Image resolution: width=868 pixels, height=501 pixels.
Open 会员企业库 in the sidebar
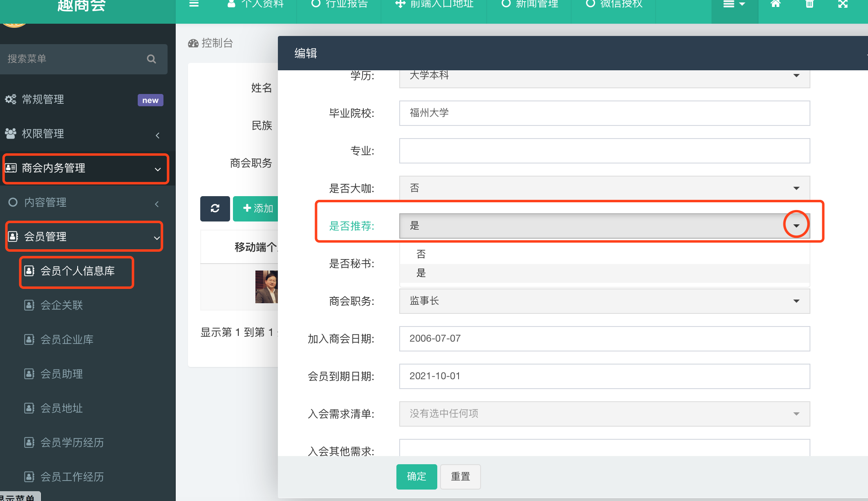click(67, 340)
